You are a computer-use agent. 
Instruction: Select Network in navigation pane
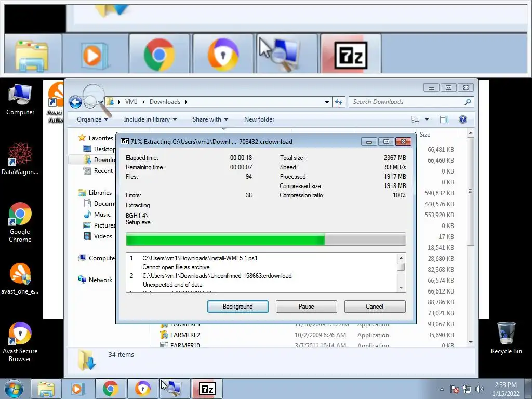pyautogui.click(x=95, y=280)
